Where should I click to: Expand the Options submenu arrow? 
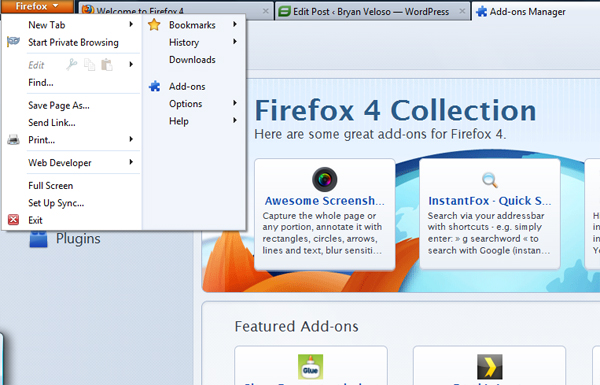tap(235, 103)
